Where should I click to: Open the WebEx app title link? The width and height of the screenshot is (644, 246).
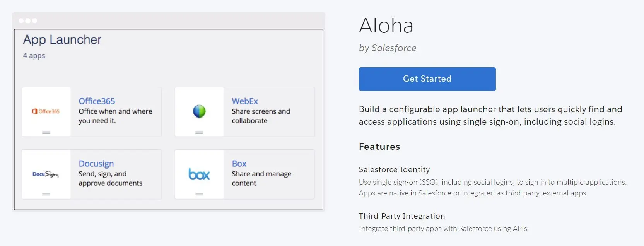[245, 101]
